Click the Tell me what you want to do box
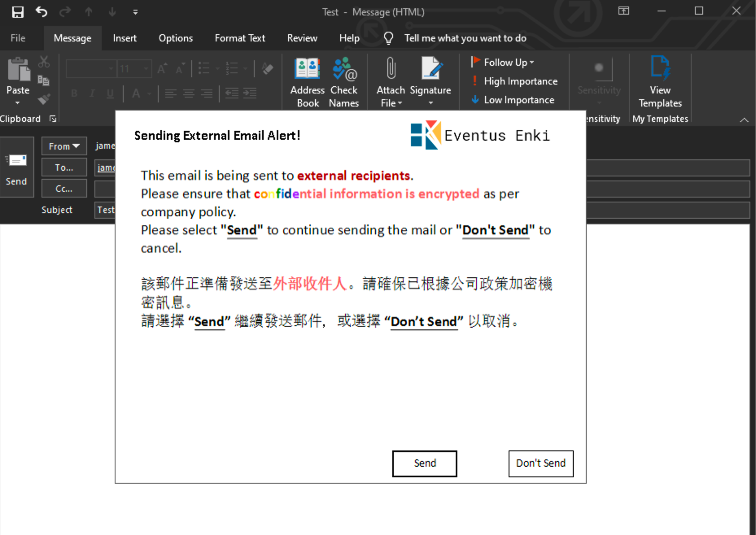756x535 pixels. pos(465,38)
